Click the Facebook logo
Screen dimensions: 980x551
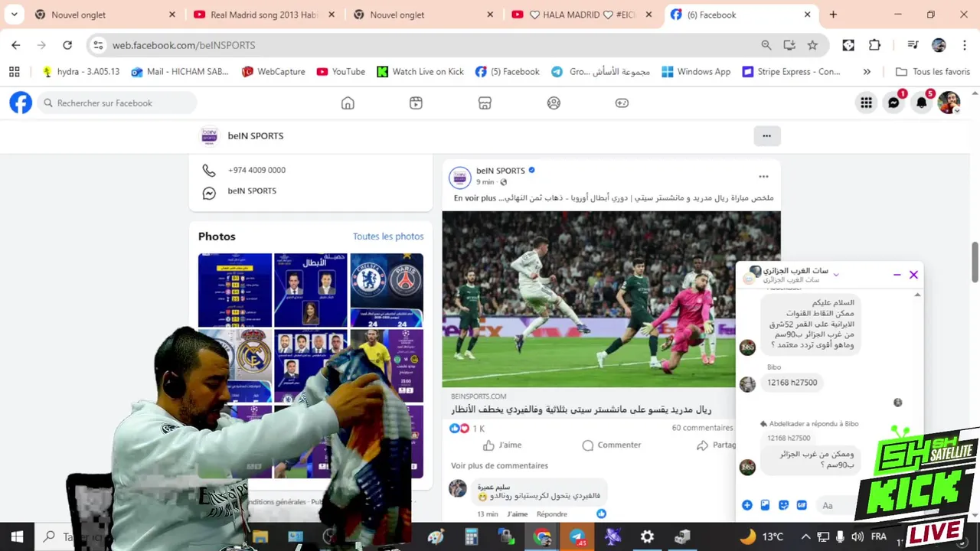[21, 103]
